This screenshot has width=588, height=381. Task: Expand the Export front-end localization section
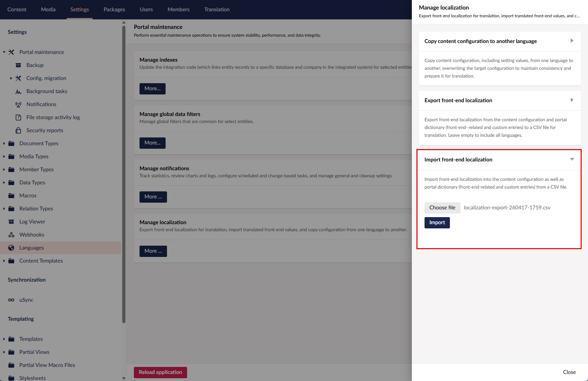572,100
